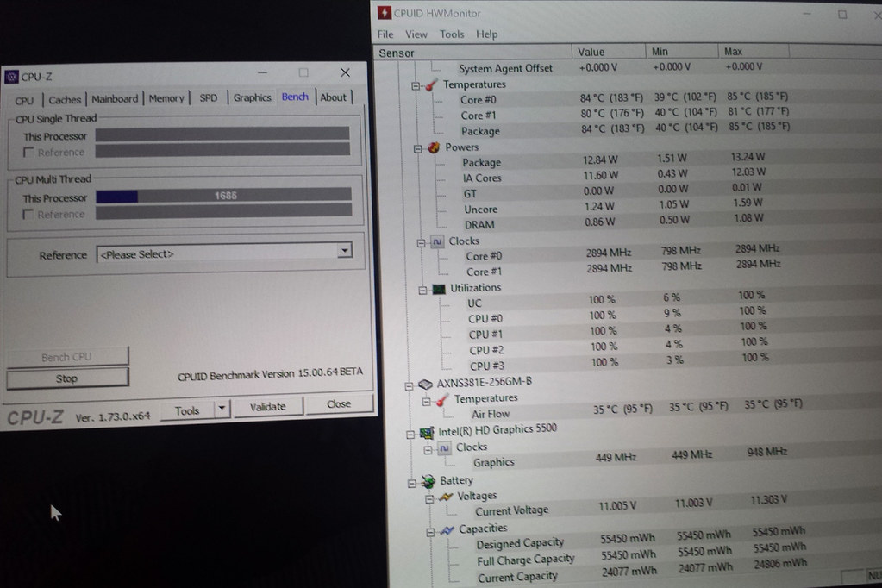Switch to the Mainboard tab
Image resolution: width=882 pixels, height=588 pixels.
(115, 99)
